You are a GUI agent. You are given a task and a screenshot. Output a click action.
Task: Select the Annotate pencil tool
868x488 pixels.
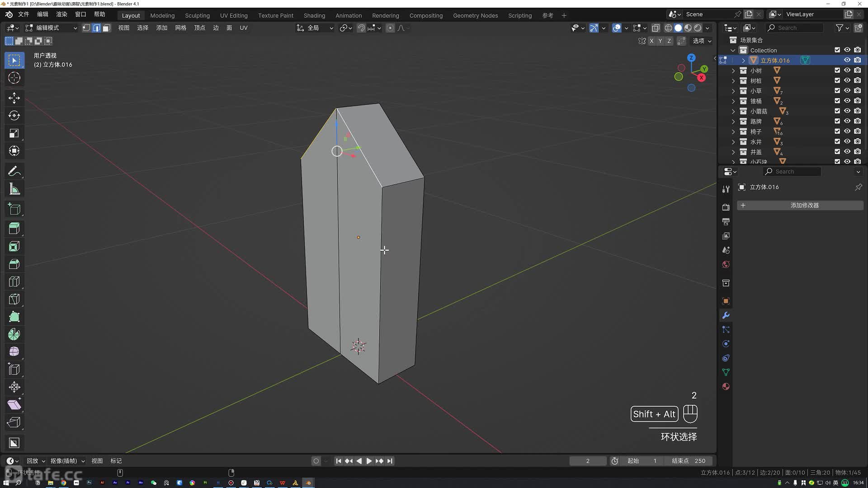[14, 171]
